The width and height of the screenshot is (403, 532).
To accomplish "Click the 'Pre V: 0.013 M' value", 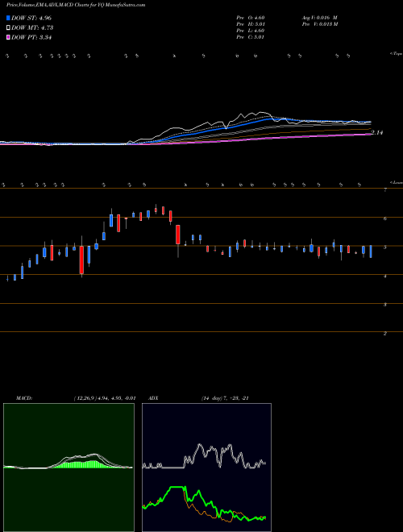I will click(319, 24).
